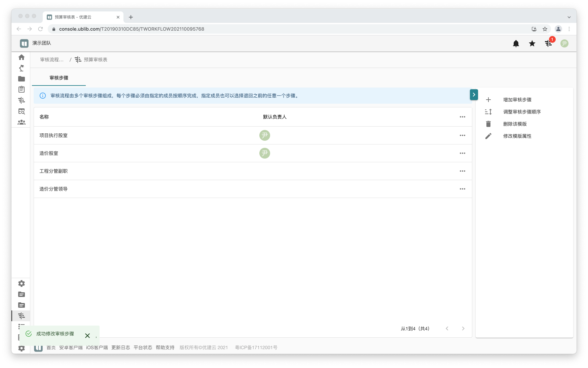This screenshot has width=588, height=368.
Task: Go to home icon in sidebar
Action: coord(22,57)
